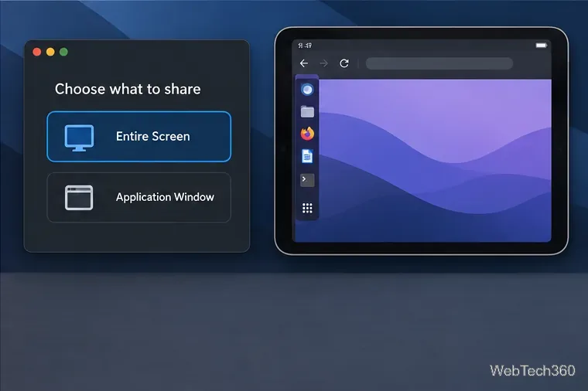Viewport: 588px width, 391px height.
Task: Focus the tablet's address bar
Action: [x=439, y=63]
